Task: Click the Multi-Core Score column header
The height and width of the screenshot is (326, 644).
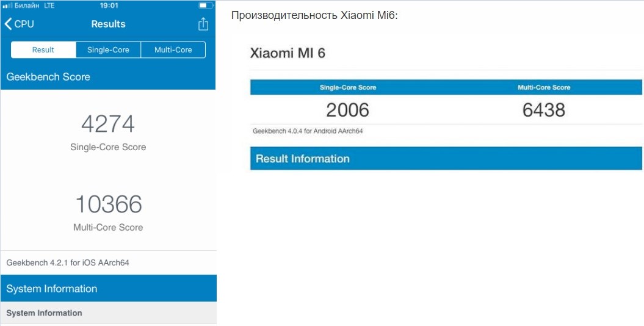Action: [544, 87]
